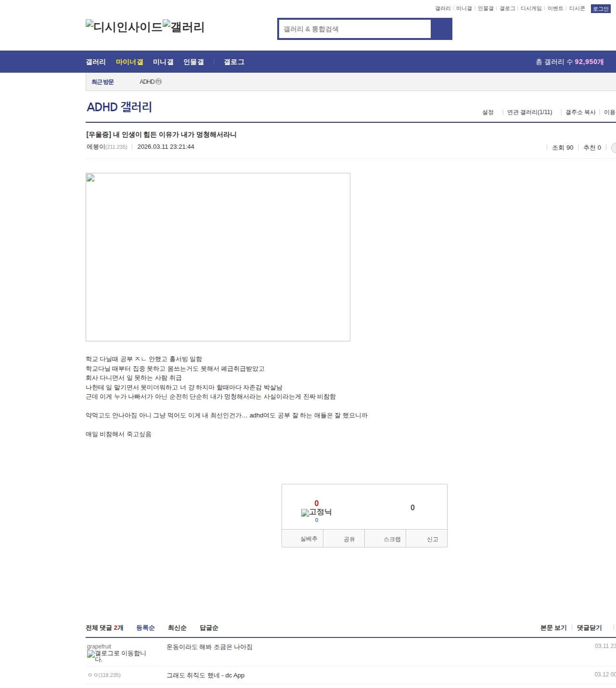This screenshot has width=616, height=688.
Task: Click the comment 운동이라도 해봐 조금은 나아짐
Action: pyautogui.click(x=209, y=647)
